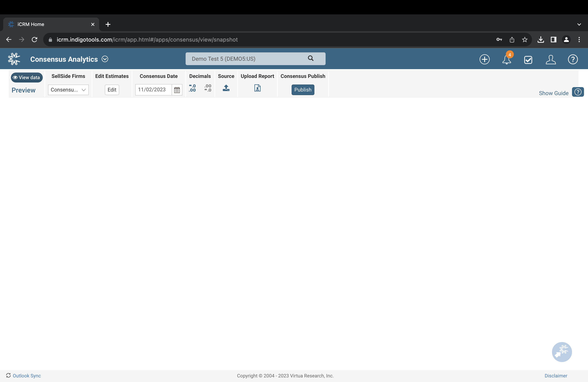Screen dimensions: 588x382
Task: Click the company search field showing Demo Test 5
Action: click(255, 59)
